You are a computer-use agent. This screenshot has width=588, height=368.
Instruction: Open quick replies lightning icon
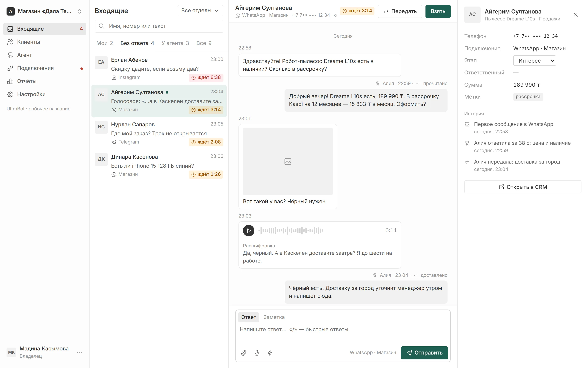(270, 353)
